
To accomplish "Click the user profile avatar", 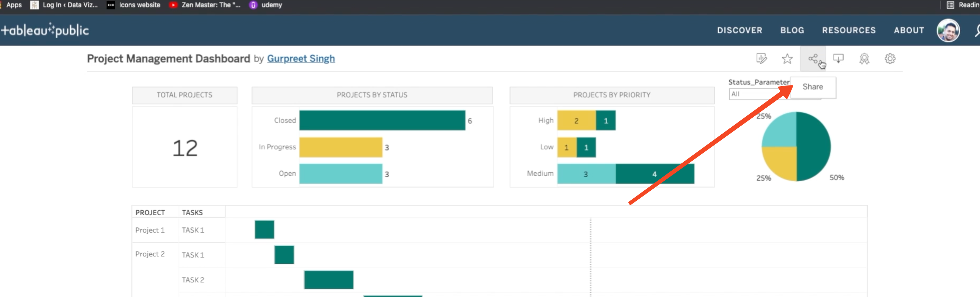I will [948, 30].
